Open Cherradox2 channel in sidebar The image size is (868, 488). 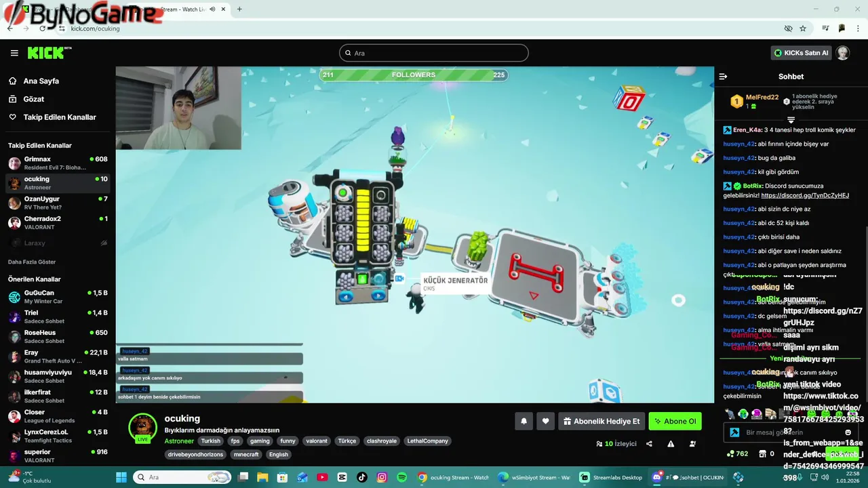58,223
